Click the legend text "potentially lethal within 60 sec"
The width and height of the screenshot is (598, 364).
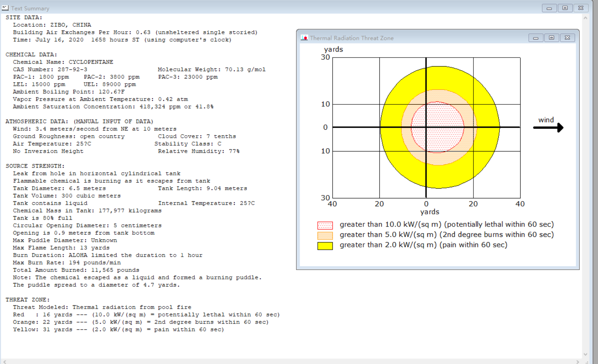click(499, 224)
